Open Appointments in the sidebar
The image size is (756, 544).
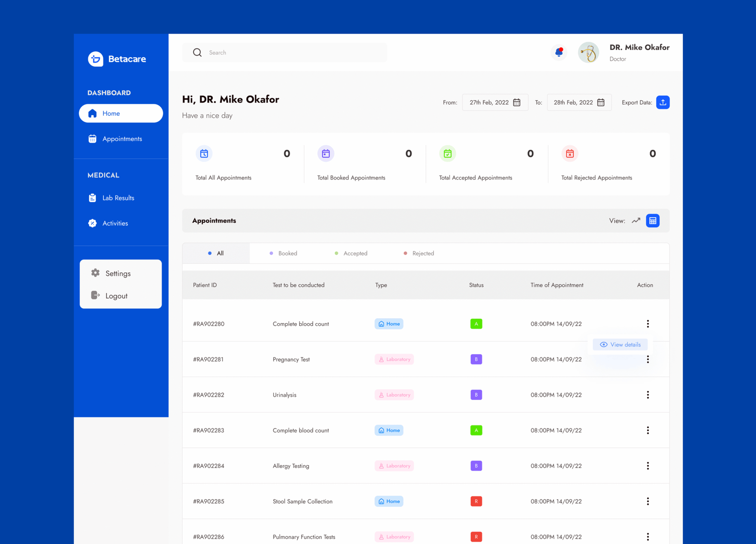(121, 139)
